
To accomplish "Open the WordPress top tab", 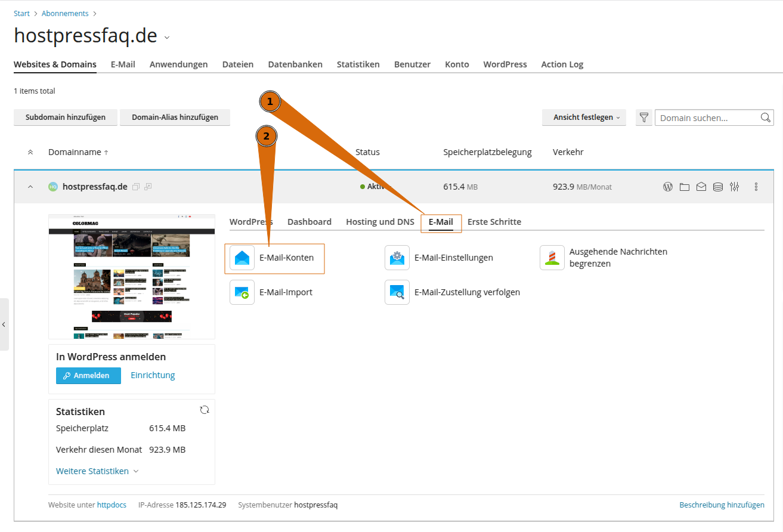I will pyautogui.click(x=505, y=64).
